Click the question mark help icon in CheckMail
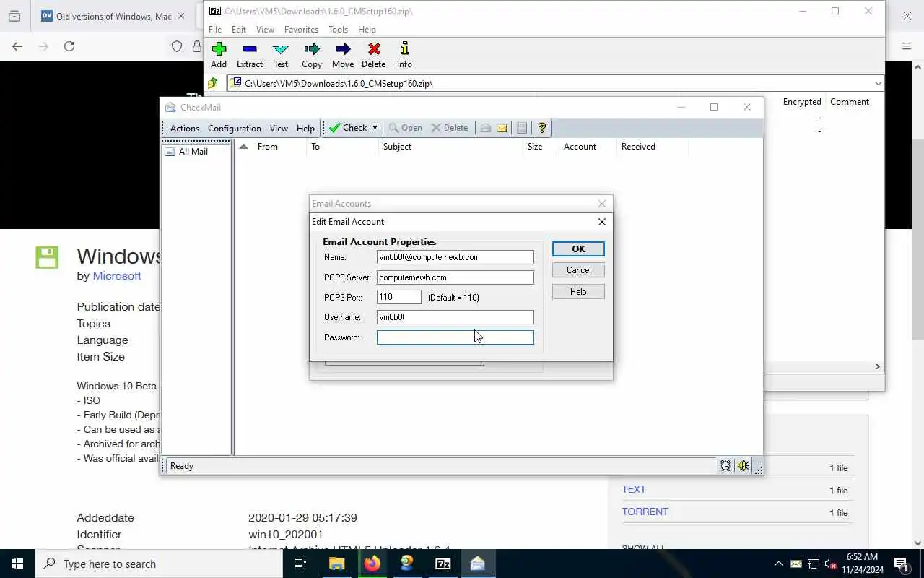 pos(542,128)
